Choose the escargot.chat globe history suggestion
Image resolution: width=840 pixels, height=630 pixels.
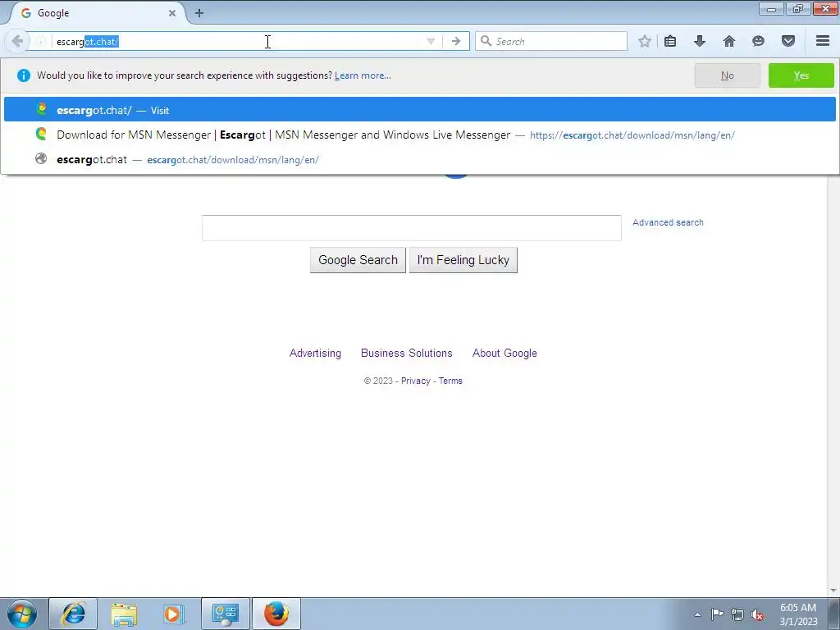(x=419, y=159)
